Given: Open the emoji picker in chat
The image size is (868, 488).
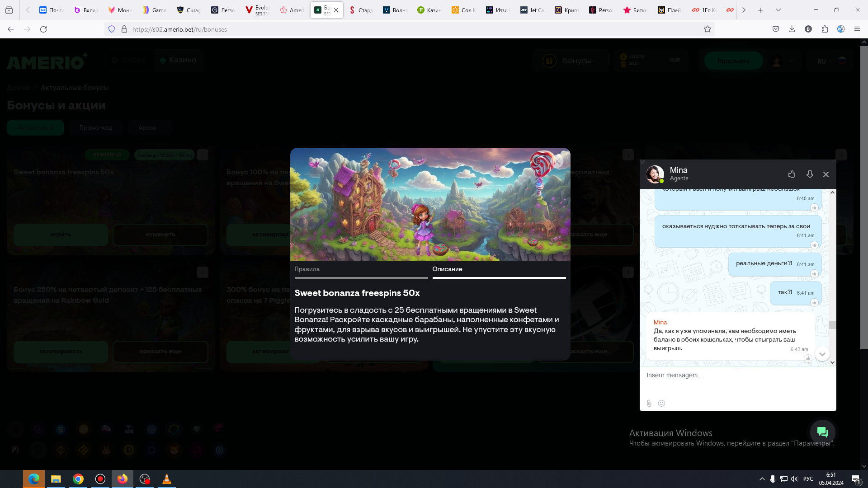Looking at the screenshot, I should tap(661, 404).
